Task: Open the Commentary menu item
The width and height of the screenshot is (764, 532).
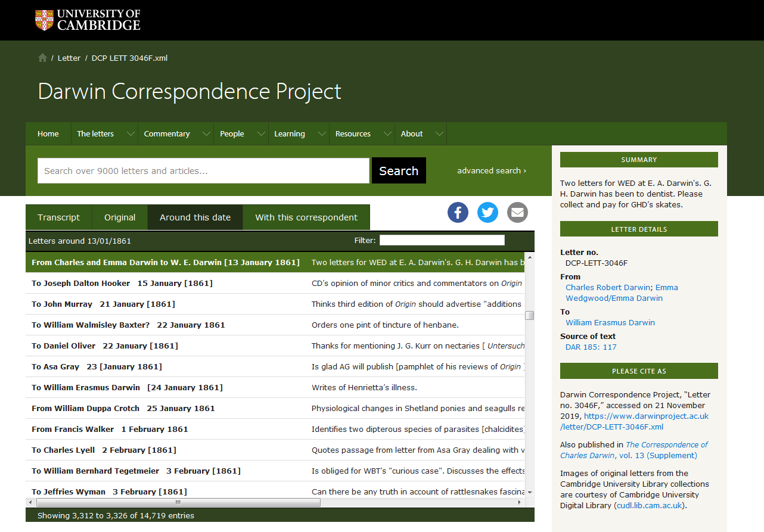Action: [167, 134]
